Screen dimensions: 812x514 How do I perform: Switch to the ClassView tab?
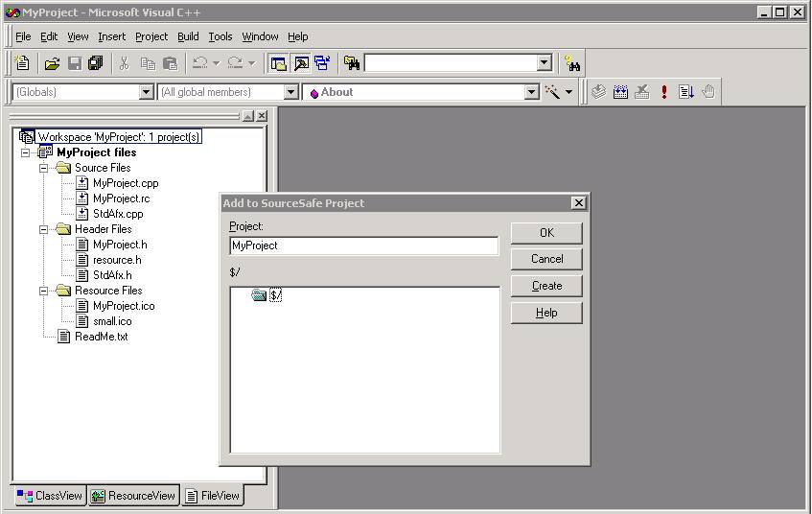click(x=50, y=496)
